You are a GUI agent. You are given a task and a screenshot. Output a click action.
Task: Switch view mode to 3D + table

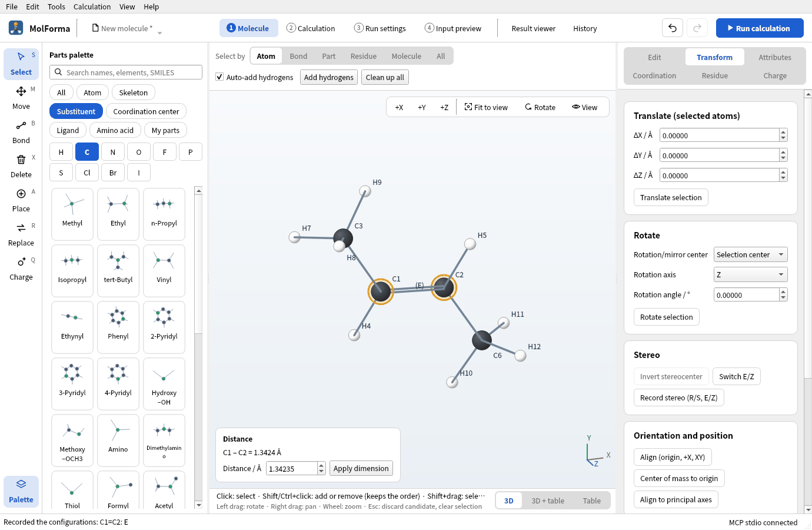(x=548, y=501)
